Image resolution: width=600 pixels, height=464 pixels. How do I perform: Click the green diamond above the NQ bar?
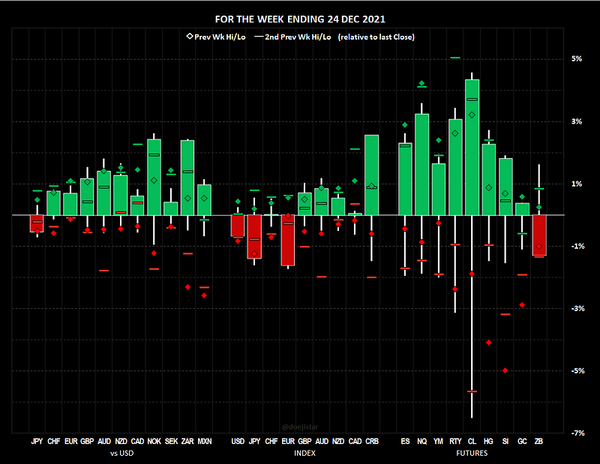pos(421,84)
